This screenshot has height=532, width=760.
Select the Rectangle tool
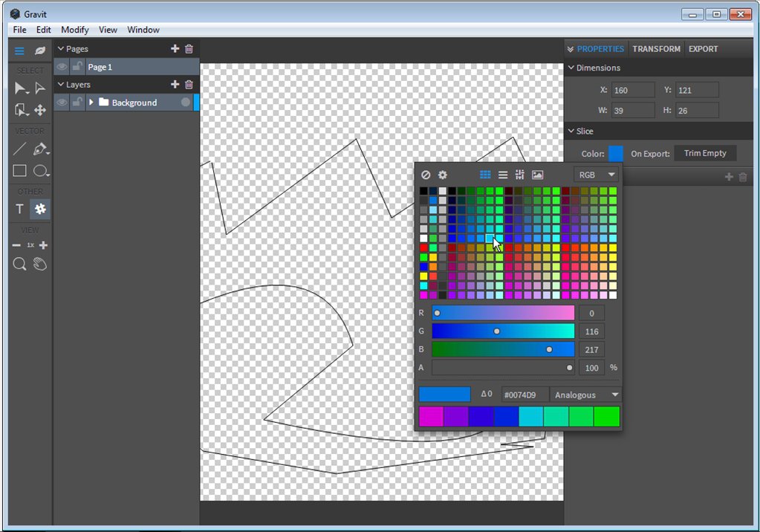(x=20, y=171)
